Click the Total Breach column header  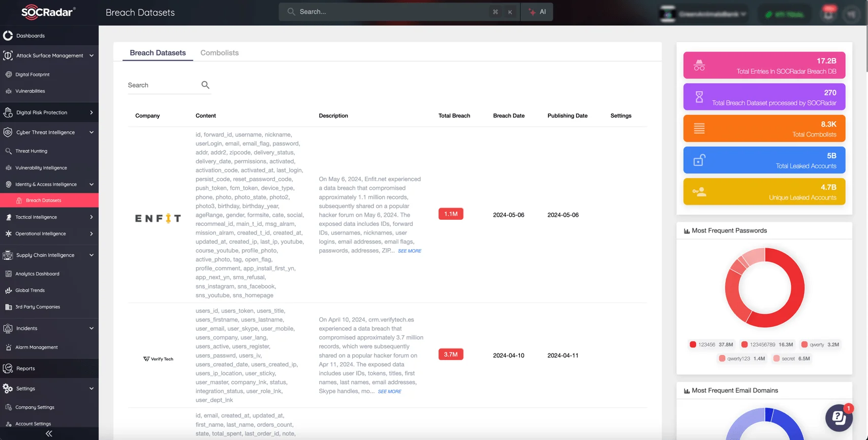(x=454, y=116)
